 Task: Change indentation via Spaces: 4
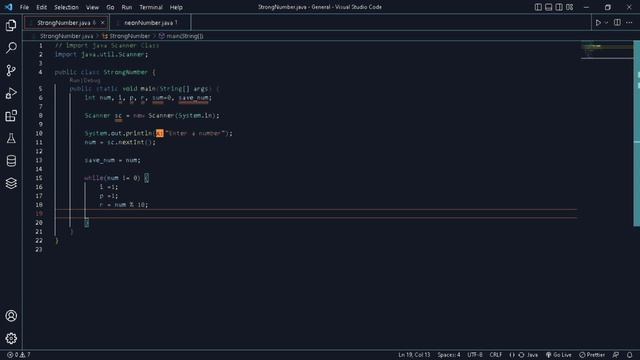(x=449, y=355)
